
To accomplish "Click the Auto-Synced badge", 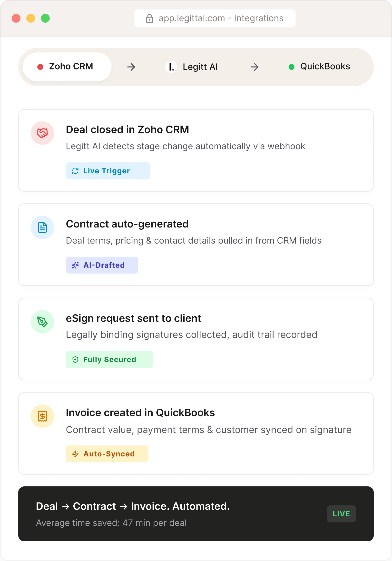I will coord(107,454).
